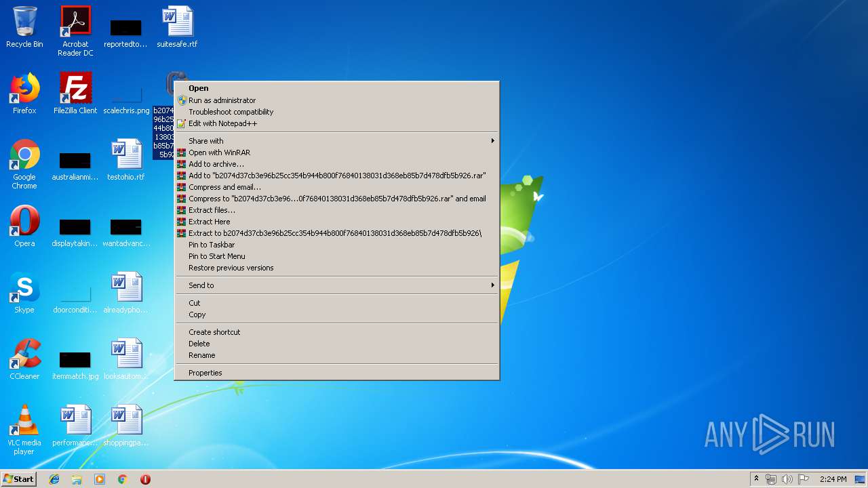Click the clock showing 2:24 PM

pyautogui.click(x=833, y=479)
